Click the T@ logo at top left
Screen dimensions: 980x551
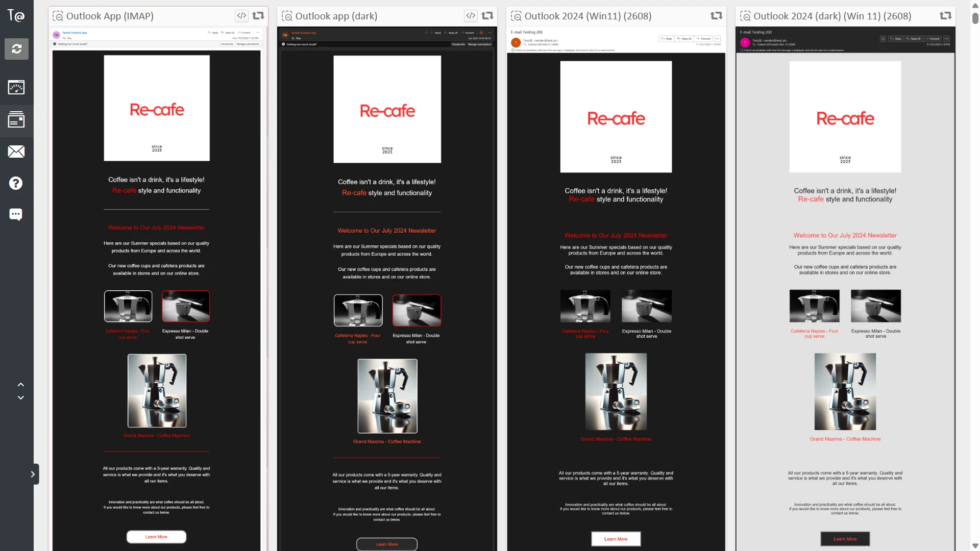[x=16, y=15]
